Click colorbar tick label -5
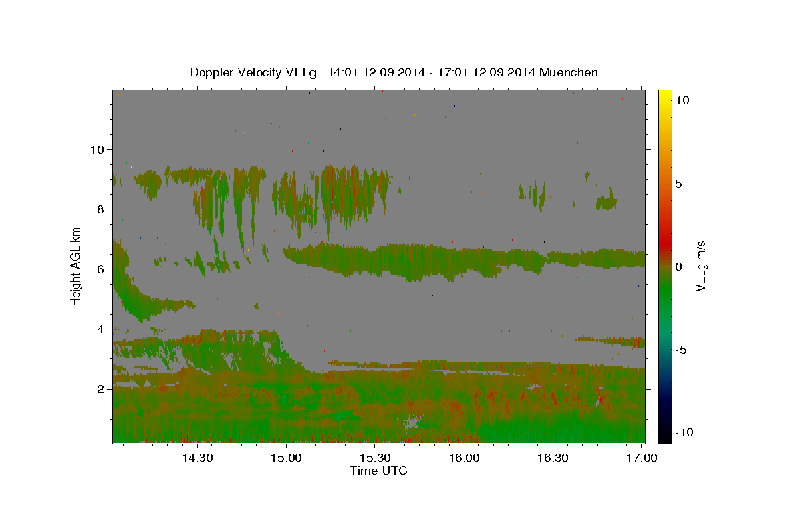The image size is (798, 532). (680, 350)
